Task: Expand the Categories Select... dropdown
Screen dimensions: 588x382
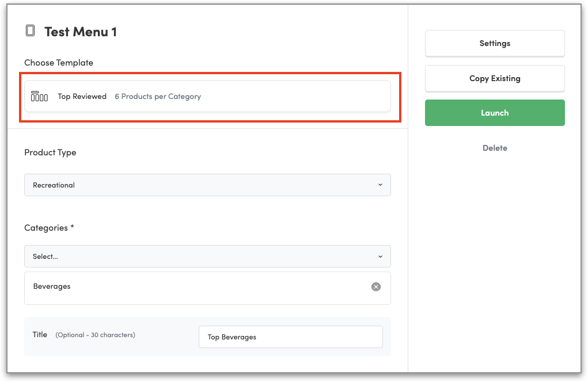Action: [207, 257]
